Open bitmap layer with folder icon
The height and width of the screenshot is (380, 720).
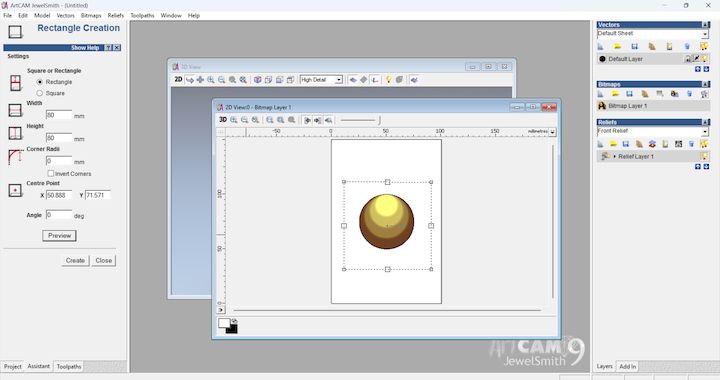(x=615, y=94)
